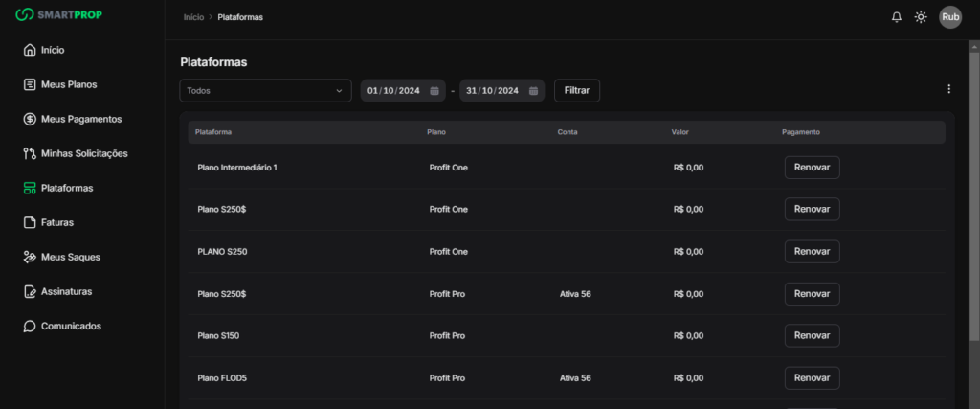Click the notification bell icon
This screenshot has width=980, height=409.
[897, 17]
